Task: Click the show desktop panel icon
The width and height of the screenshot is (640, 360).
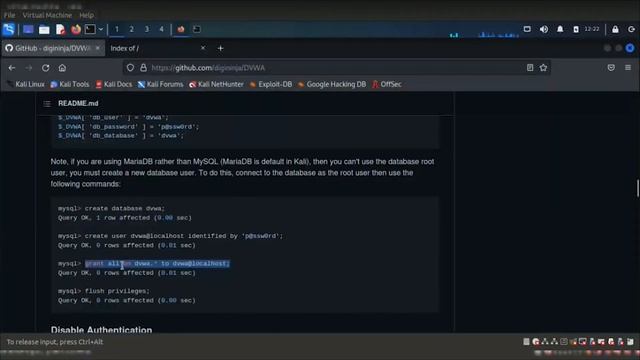Action: (x=28, y=29)
